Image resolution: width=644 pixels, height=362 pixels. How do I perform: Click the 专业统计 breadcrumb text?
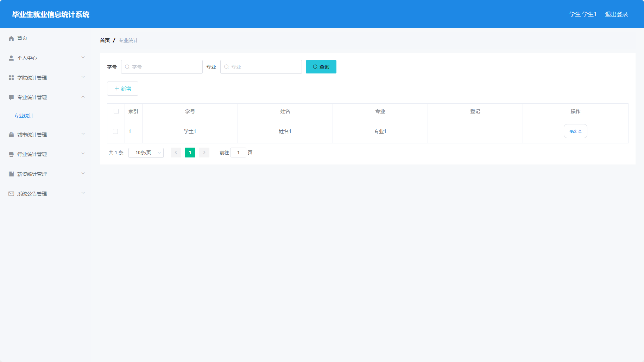click(x=128, y=40)
